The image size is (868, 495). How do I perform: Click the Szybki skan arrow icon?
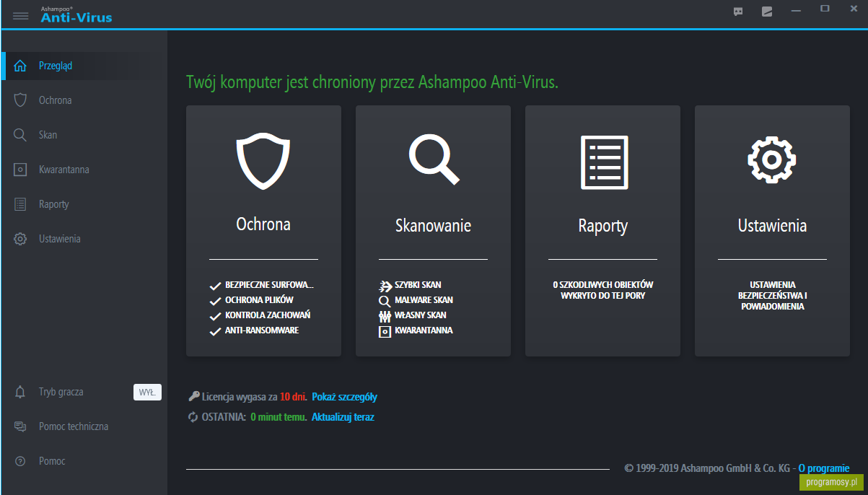(x=385, y=285)
